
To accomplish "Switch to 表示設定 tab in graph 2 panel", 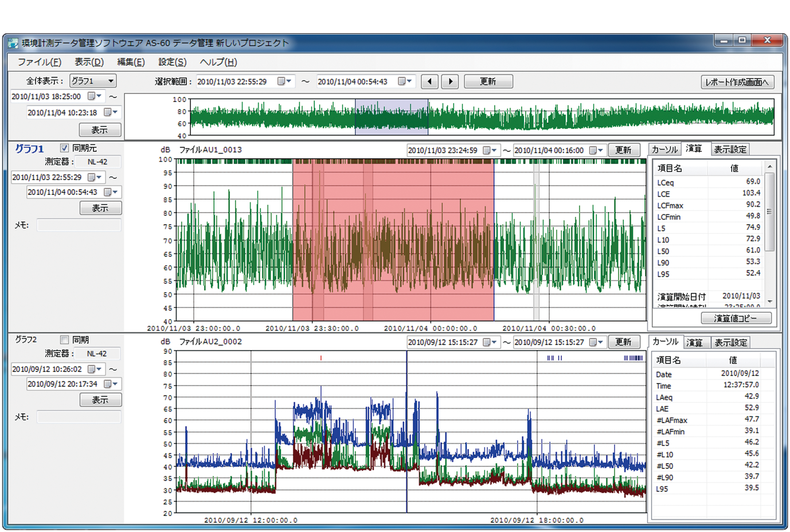I will [x=730, y=343].
